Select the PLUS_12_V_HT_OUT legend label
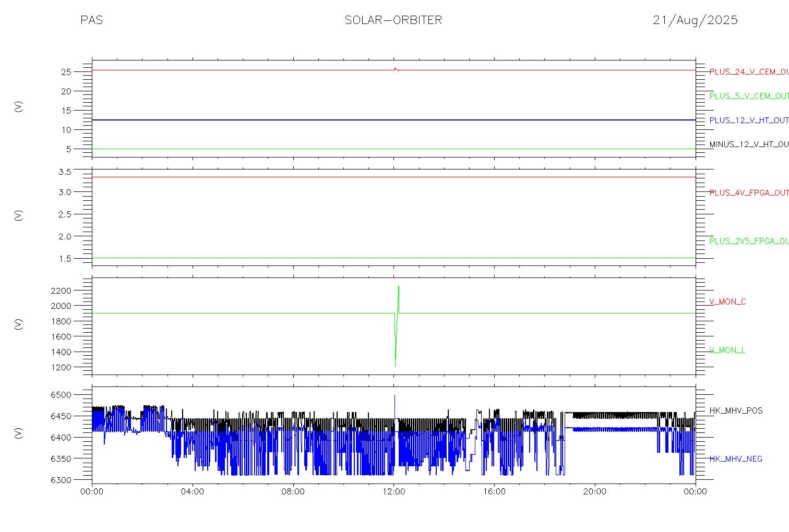The image size is (789, 532). (x=749, y=120)
